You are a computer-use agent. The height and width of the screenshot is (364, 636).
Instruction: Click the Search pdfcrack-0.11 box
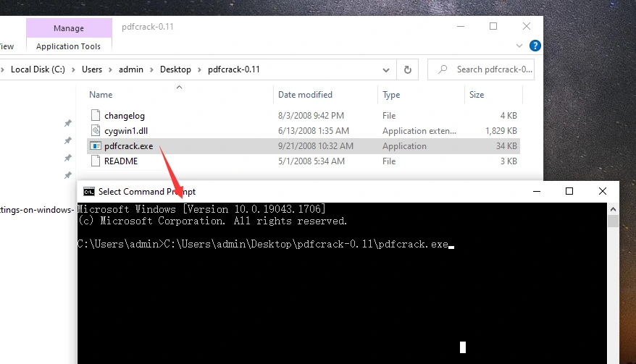[x=481, y=69]
